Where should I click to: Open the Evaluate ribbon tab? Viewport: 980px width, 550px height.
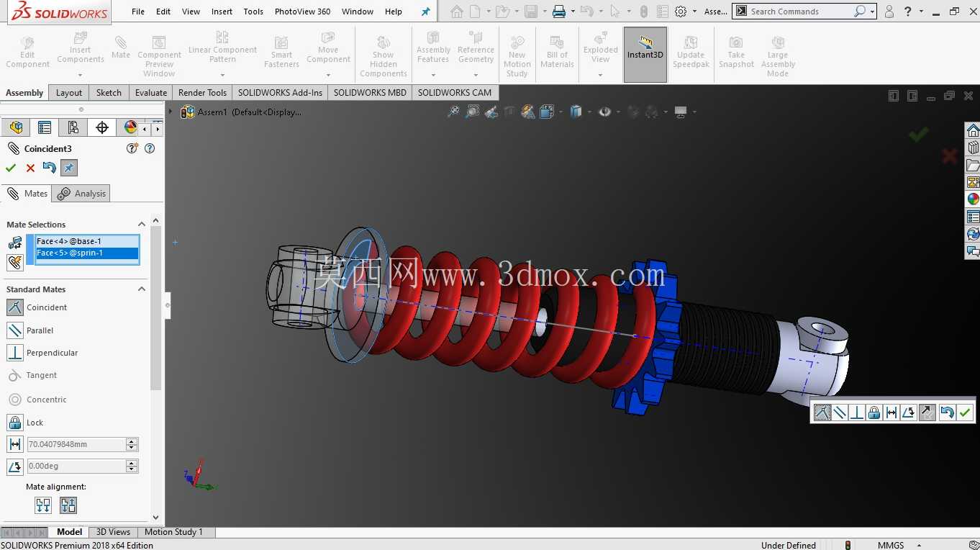(151, 93)
